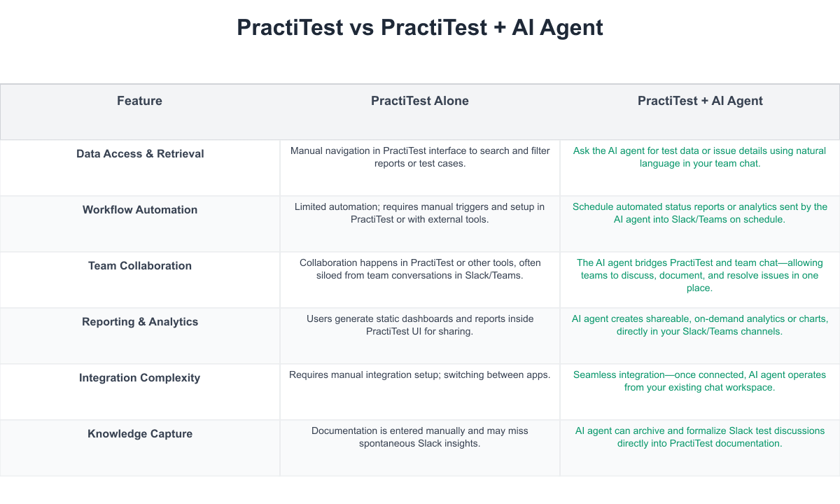Select the "Feature" column header

click(x=139, y=101)
